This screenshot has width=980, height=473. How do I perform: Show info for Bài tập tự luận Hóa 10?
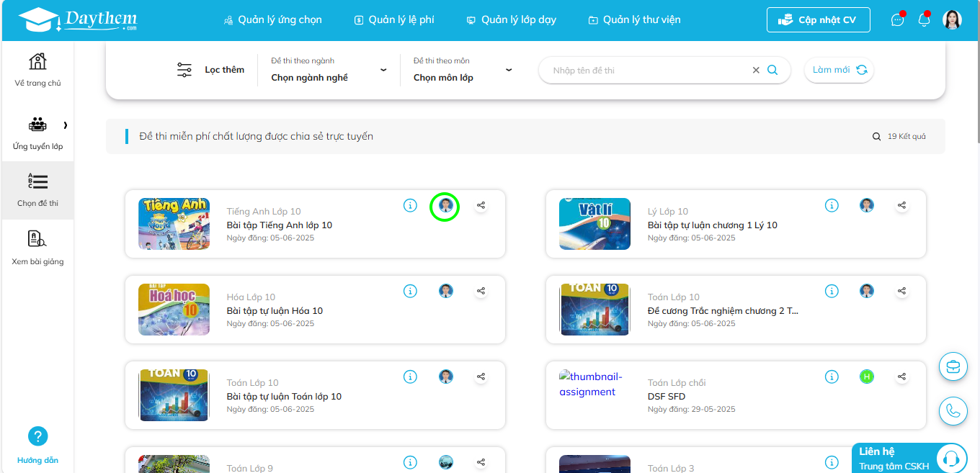410,292
